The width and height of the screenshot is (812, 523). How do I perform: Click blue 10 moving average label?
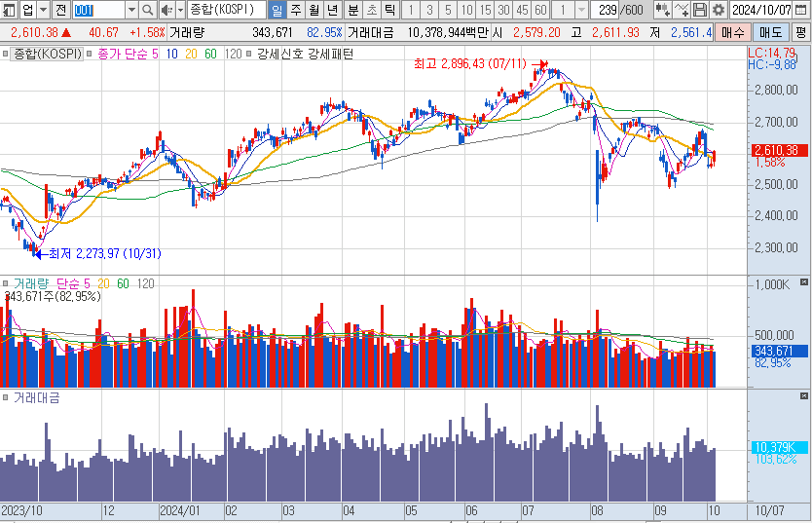172,54
